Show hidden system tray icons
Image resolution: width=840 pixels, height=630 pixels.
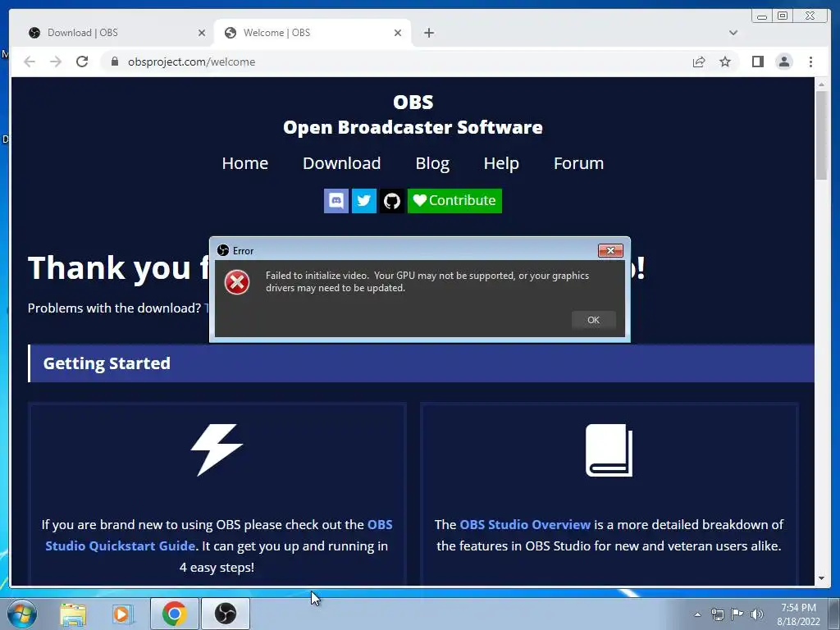point(697,614)
